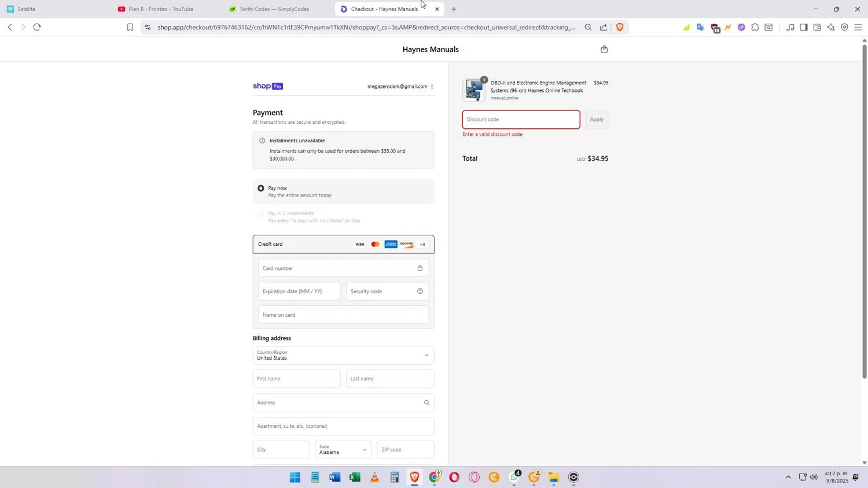Click the Card number field

[343, 268]
